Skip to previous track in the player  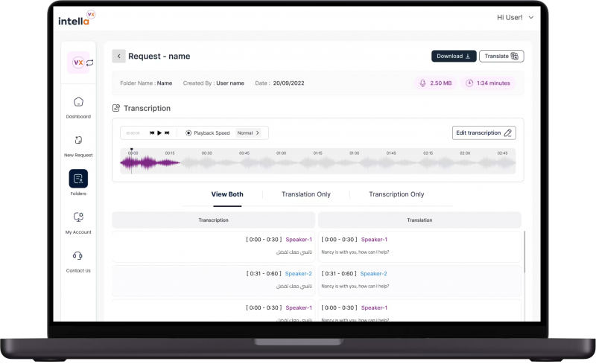point(152,133)
